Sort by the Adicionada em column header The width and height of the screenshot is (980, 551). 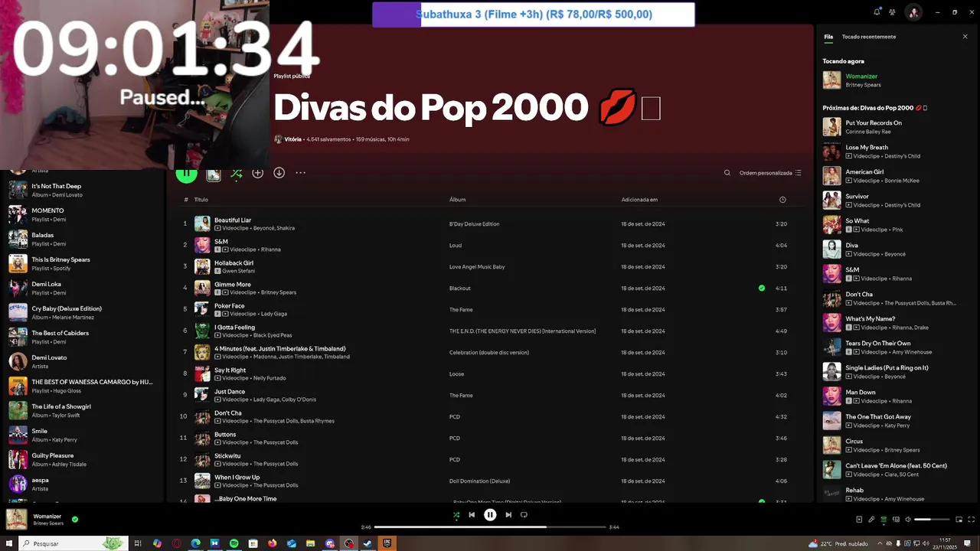[x=639, y=200]
